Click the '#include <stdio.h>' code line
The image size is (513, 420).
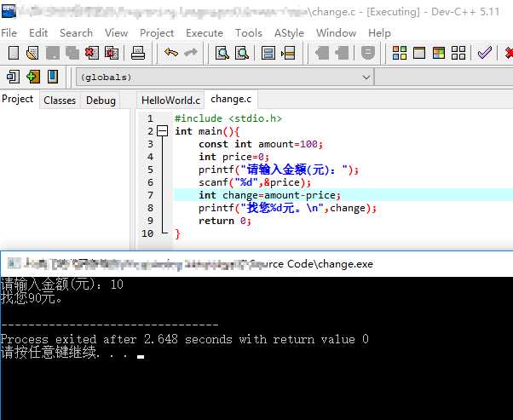click(x=228, y=118)
